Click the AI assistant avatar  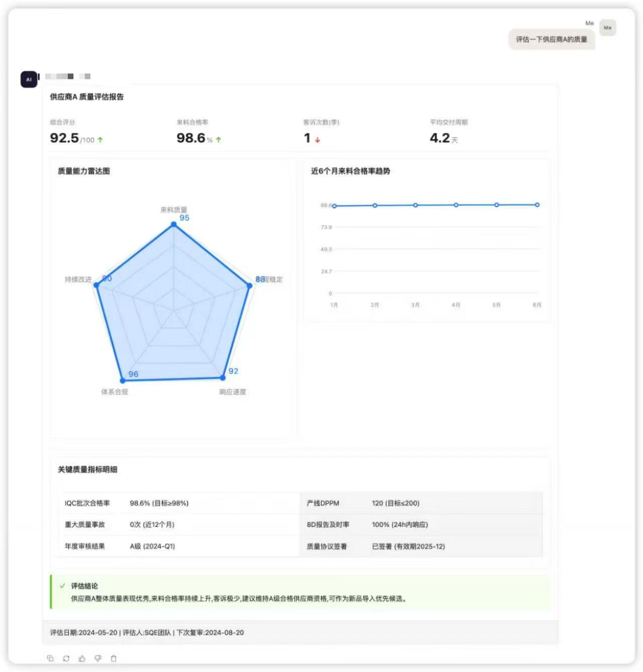click(29, 79)
